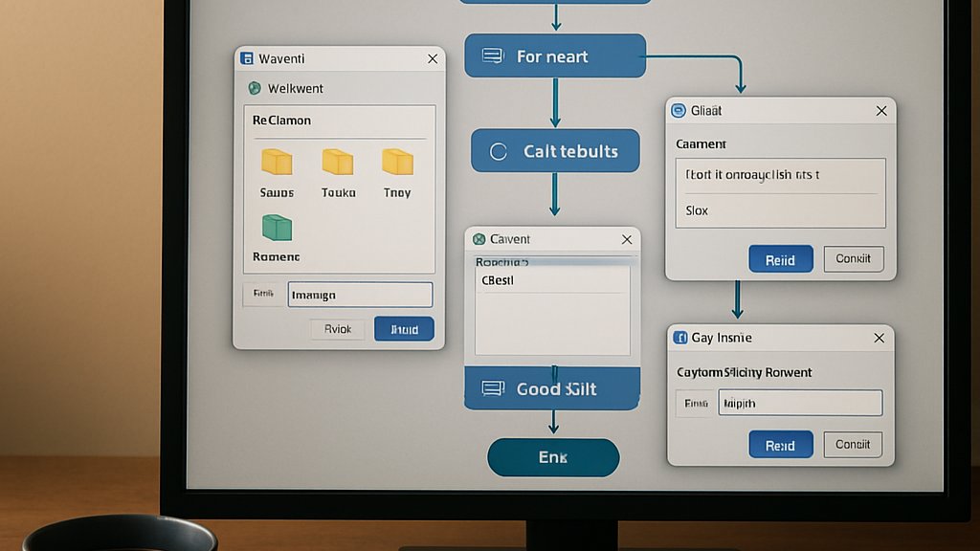This screenshot has width=980, height=551.
Task: Select the Calt tebults flowchart node
Action: point(555,150)
